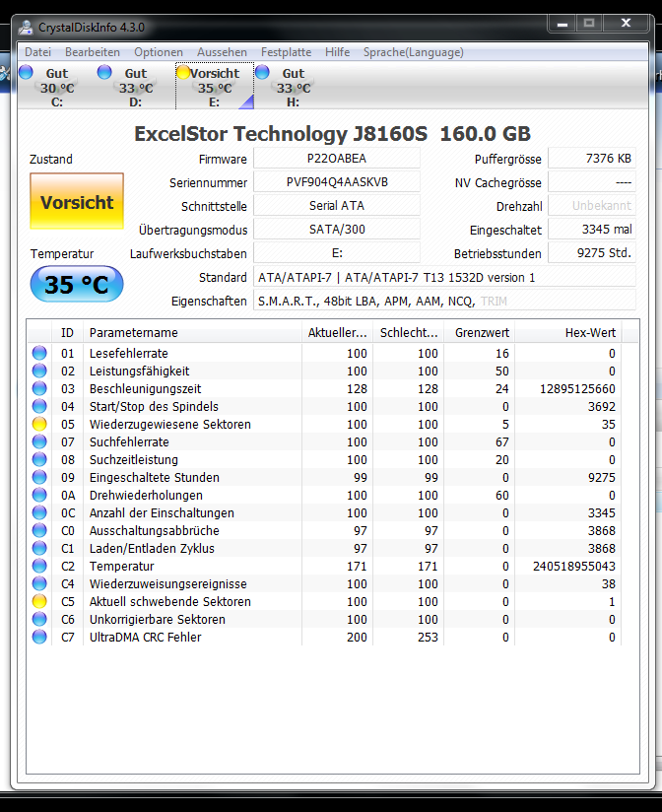Click the Betriebsstunden field 9275 Std.
662x812 pixels.
tap(592, 253)
